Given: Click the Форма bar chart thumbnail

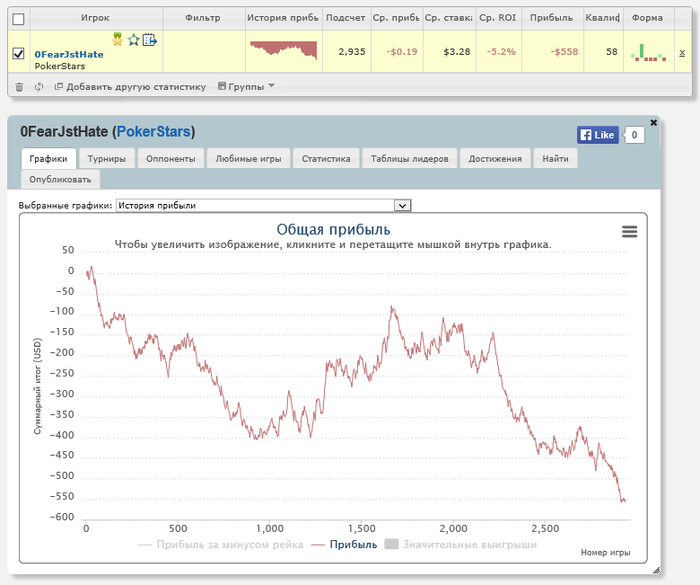Looking at the screenshot, I should (x=649, y=52).
